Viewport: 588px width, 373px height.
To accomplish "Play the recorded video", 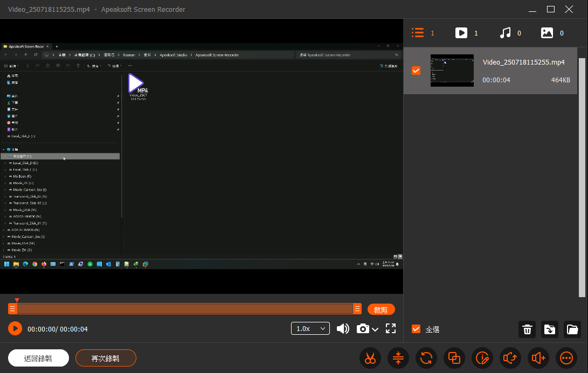I will coord(15,328).
